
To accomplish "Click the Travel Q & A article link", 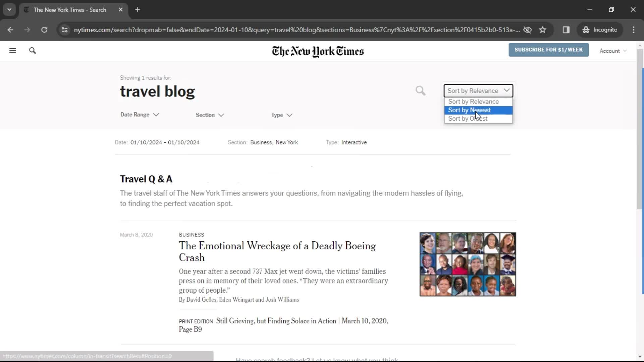I will click(146, 179).
